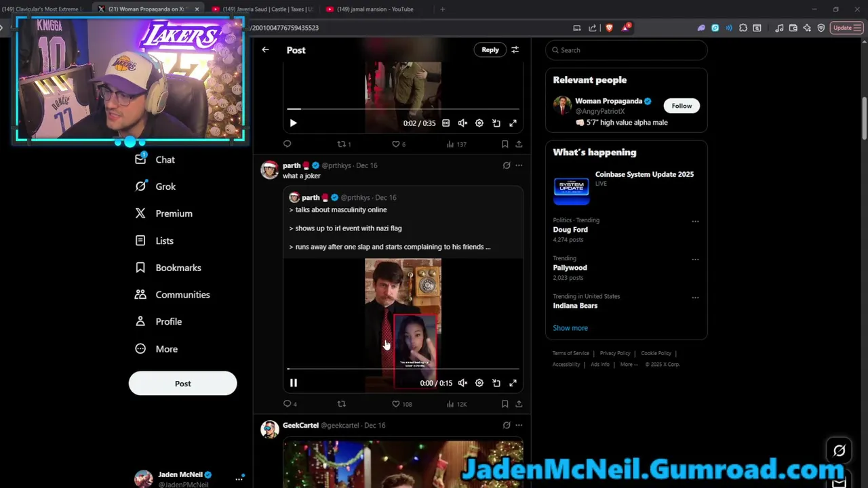
Task: Click the large Post button
Action: [x=182, y=384]
